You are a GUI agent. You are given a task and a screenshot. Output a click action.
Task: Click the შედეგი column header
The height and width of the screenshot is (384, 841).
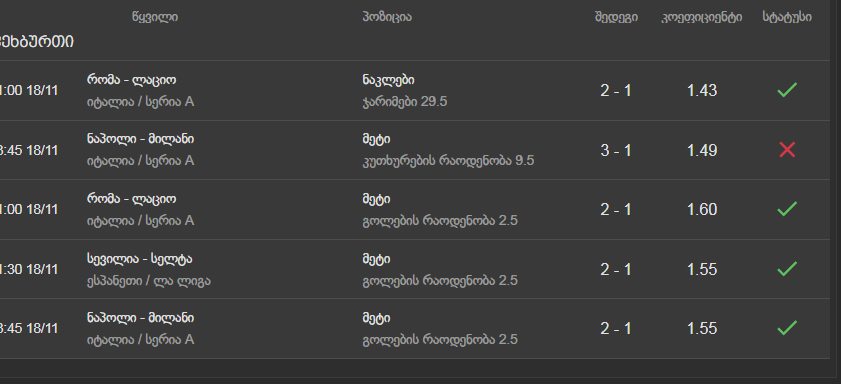point(616,17)
